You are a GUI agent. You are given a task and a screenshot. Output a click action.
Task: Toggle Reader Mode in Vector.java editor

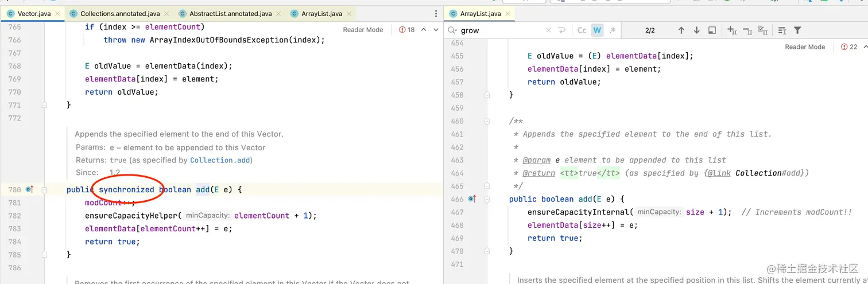[363, 30]
